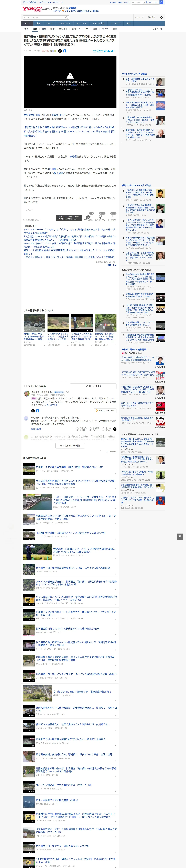The width and height of the screenshot is (186, 868).
Task: Share article on Facebook below the headline
Action: coord(64,51)
